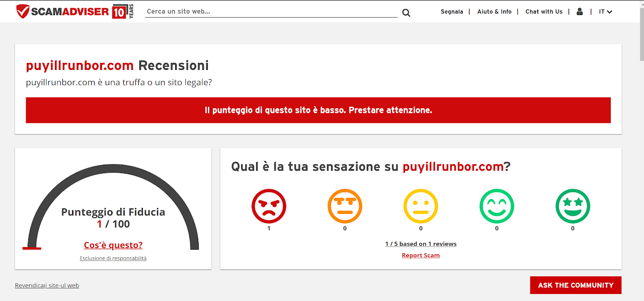Click the search magnifier icon
The image size is (644, 301).
tap(406, 13)
